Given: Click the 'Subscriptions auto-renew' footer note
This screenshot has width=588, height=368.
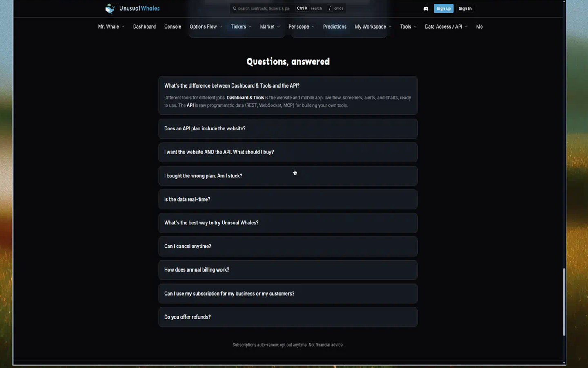Looking at the screenshot, I should click(x=288, y=345).
